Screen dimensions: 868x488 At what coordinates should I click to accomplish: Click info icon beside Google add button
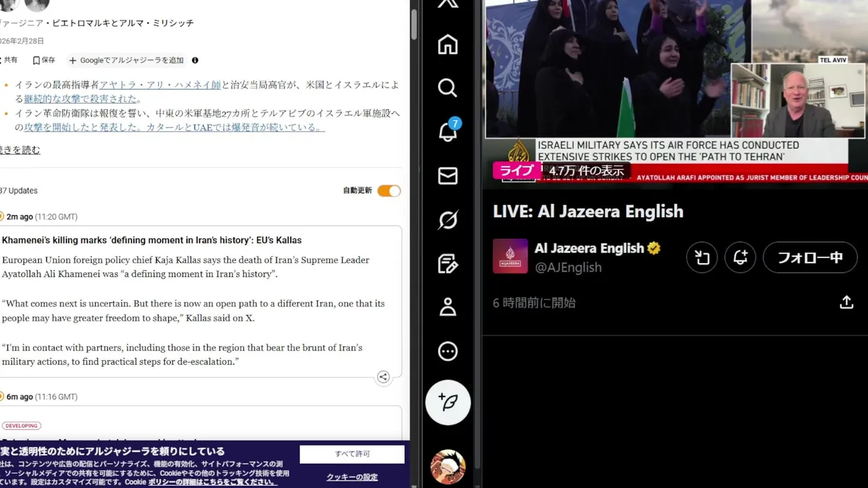click(x=195, y=60)
